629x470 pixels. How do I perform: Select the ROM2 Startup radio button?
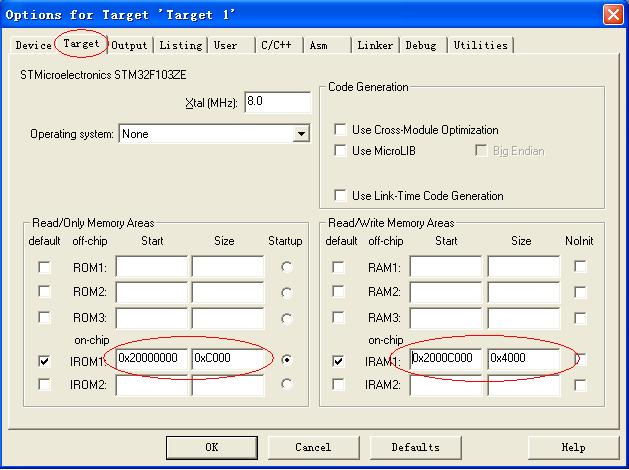286,293
